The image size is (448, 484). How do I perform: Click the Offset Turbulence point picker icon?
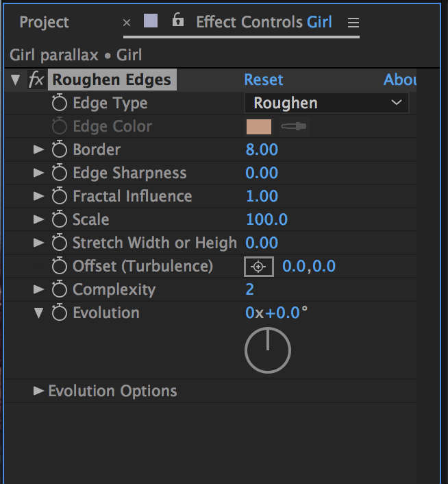(259, 267)
